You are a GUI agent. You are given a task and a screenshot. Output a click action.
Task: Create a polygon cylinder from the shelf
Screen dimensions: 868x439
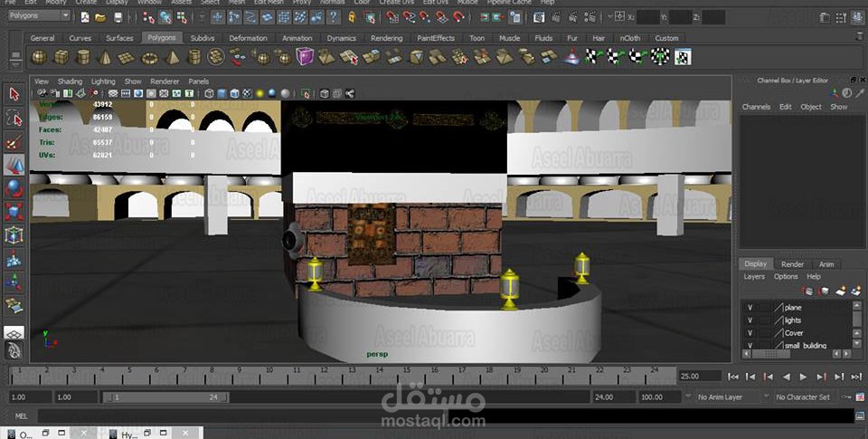pyautogui.click(x=83, y=56)
